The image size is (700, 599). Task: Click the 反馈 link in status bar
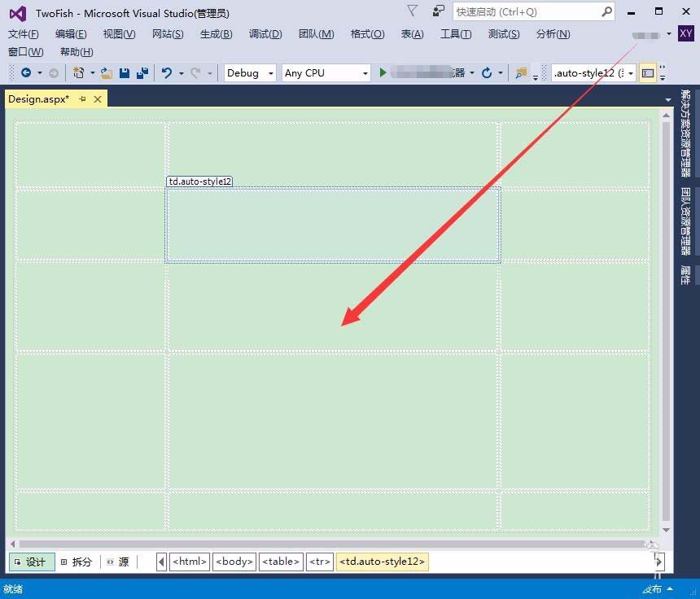tap(652, 588)
